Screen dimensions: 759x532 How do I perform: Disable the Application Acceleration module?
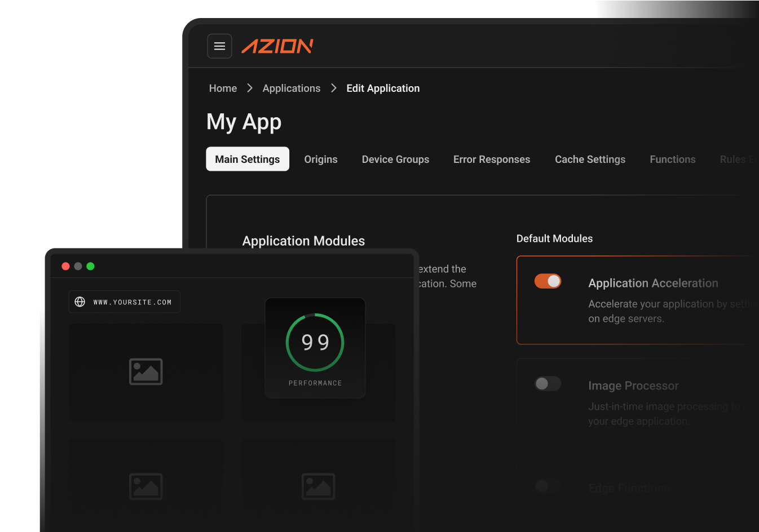548,281
